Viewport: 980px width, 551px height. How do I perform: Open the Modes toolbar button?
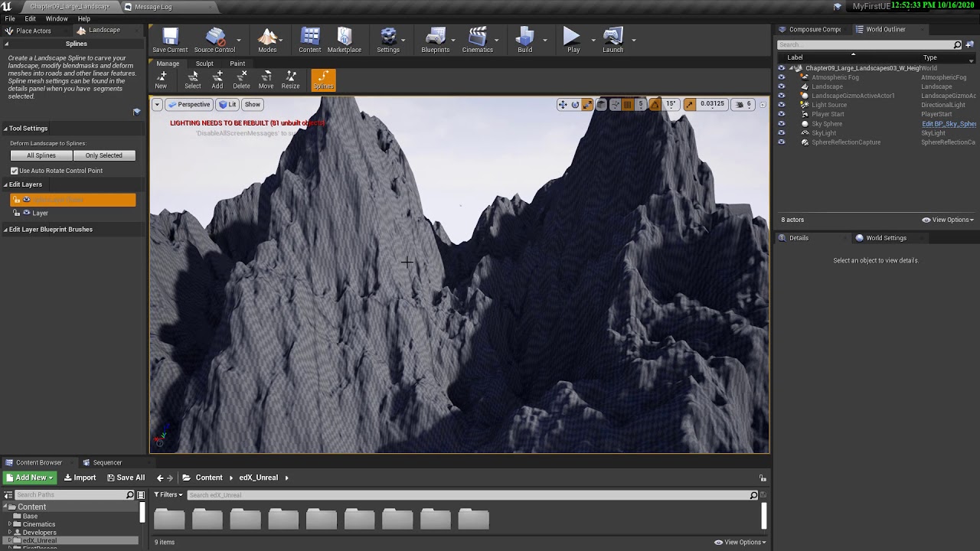(x=267, y=41)
